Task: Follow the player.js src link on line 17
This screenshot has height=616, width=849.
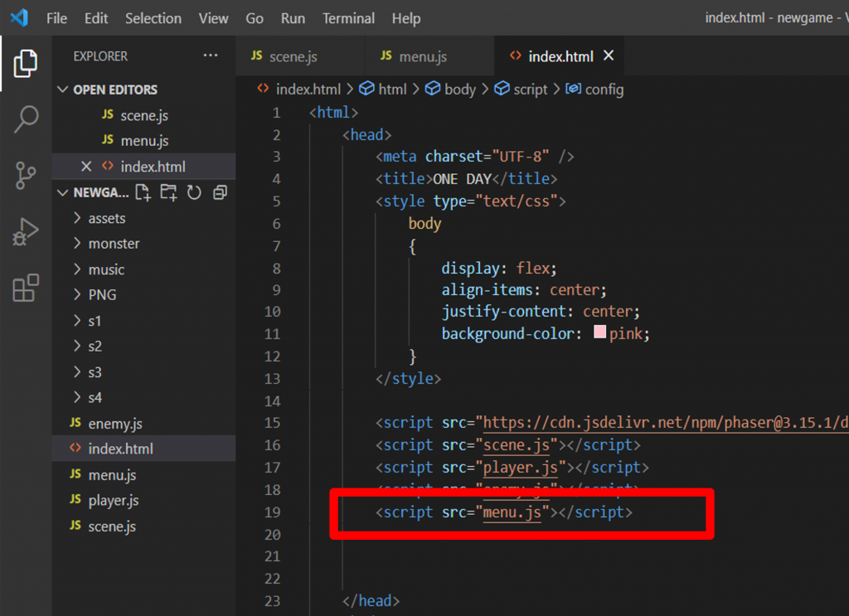Action: (520, 467)
